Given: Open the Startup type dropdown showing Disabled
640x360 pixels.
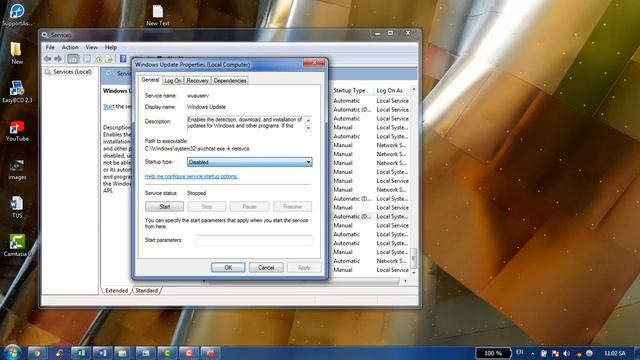Looking at the screenshot, I should click(249, 162).
